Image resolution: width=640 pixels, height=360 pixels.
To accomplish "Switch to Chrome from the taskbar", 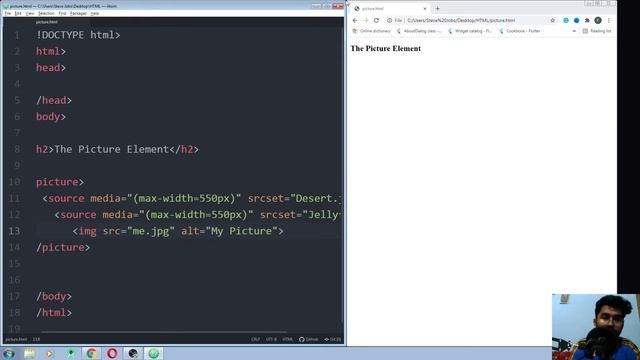I will coord(91,353).
